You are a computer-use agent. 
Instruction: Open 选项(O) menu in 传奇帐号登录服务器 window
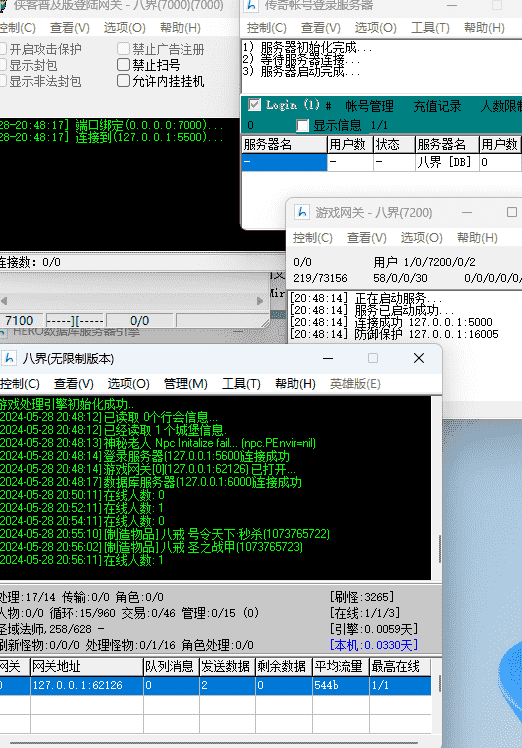[376, 28]
